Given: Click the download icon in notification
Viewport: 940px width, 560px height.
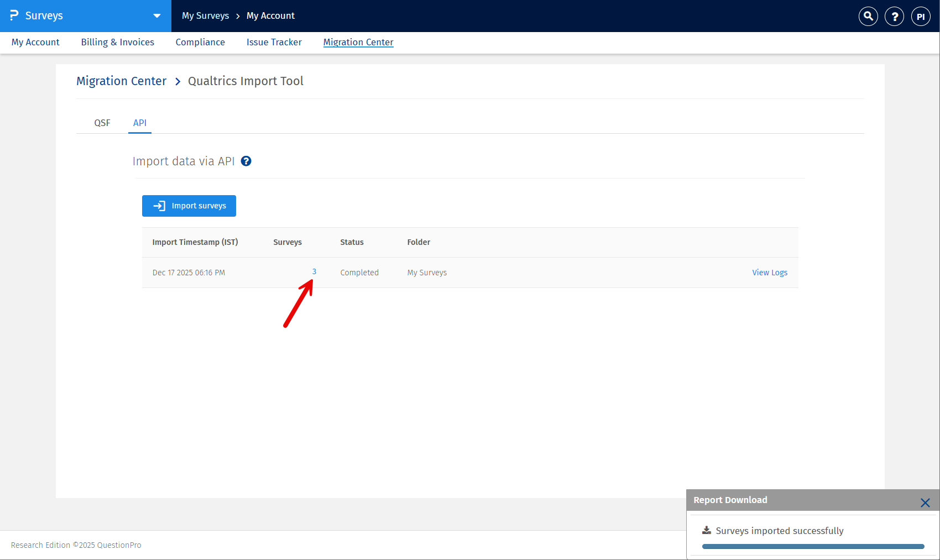Looking at the screenshot, I should click(707, 530).
